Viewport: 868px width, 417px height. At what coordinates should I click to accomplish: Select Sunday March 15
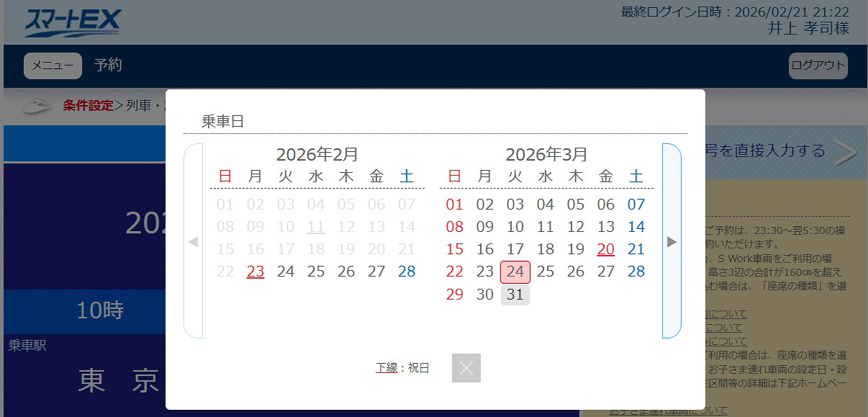(x=455, y=249)
